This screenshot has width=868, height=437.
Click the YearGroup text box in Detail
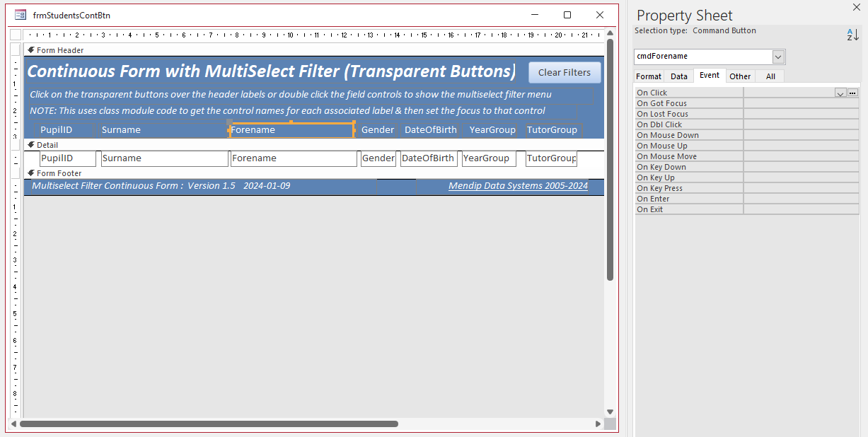point(489,158)
